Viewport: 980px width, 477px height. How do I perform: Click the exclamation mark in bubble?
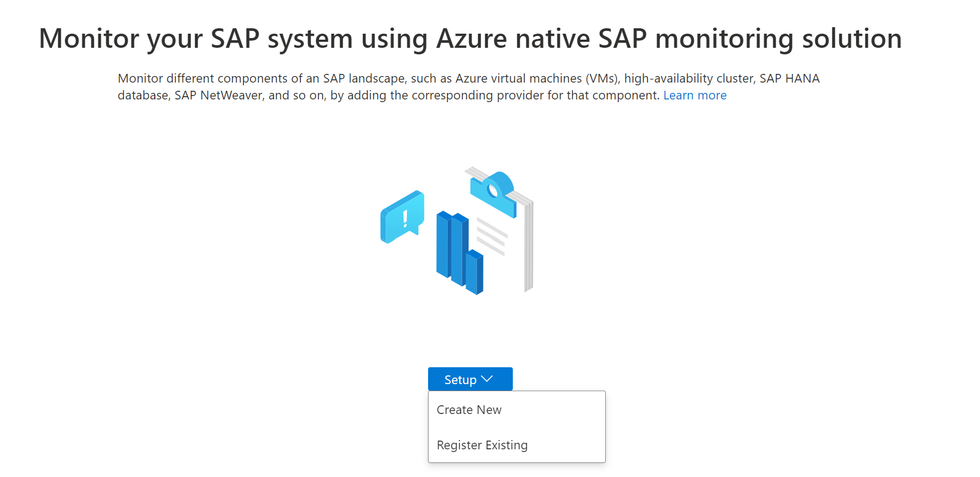point(405,218)
